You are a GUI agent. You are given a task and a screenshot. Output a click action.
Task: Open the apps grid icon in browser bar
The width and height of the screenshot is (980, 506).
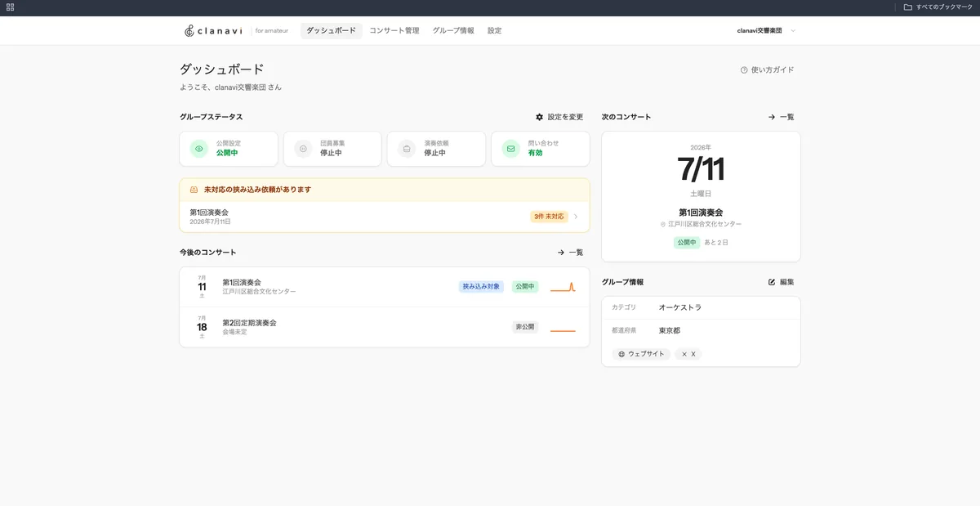10,7
